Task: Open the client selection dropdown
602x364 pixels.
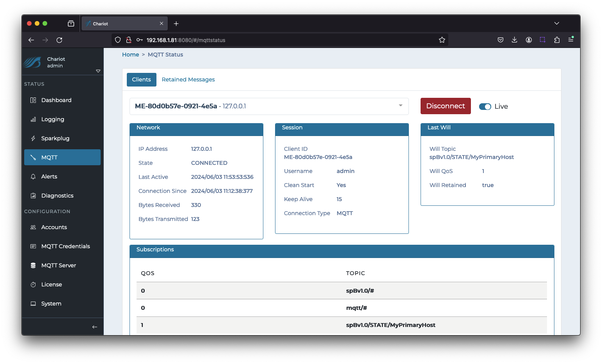Action: pyautogui.click(x=269, y=106)
